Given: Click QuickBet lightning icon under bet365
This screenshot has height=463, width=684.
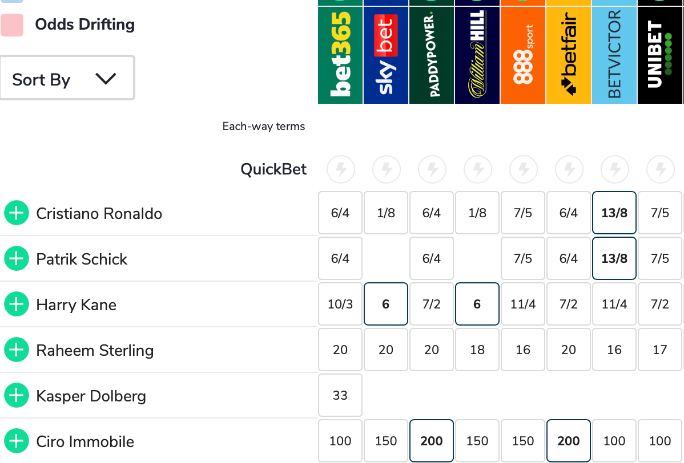Looking at the screenshot, I should pyautogui.click(x=340, y=169).
